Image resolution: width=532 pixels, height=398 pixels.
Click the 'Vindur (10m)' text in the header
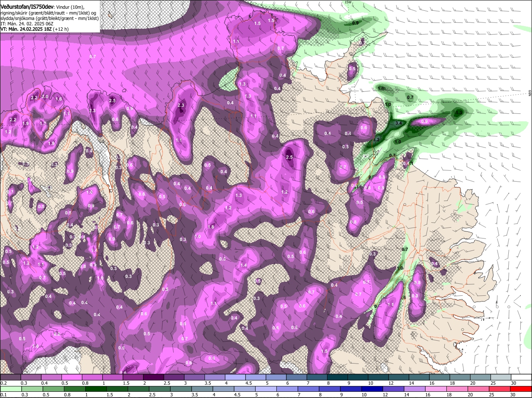(69, 6)
